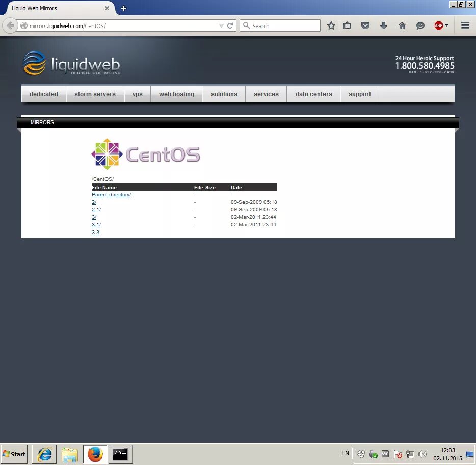476x465 pixels.
Task: Close the Liquid Web Mirrors tab
Action: tap(107, 8)
